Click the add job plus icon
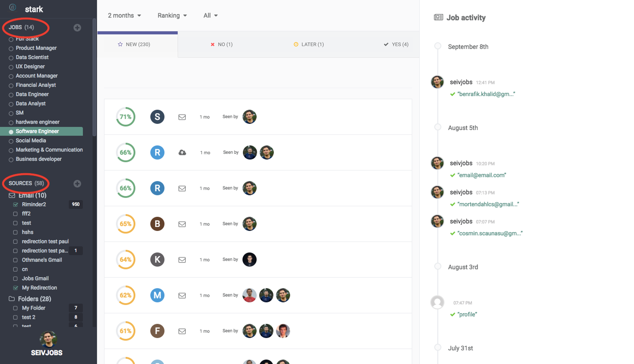The width and height of the screenshot is (634, 364). 77,28
